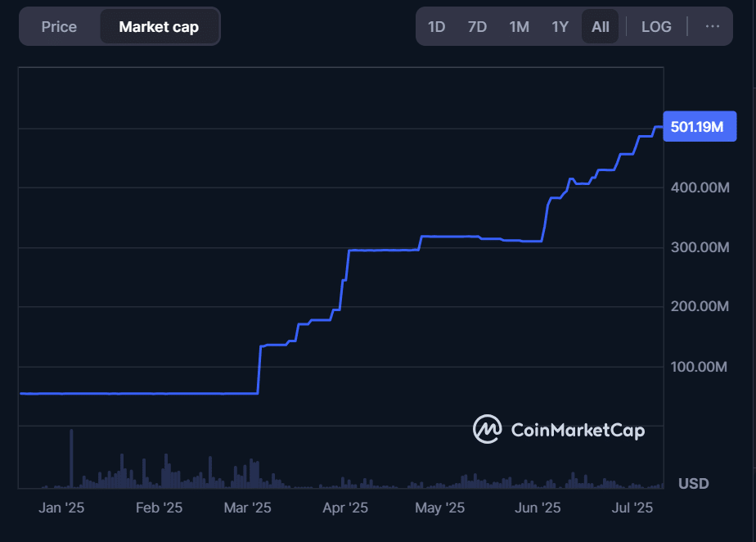The height and width of the screenshot is (542, 756).
Task: Choose the 1M time range
Action: click(519, 27)
